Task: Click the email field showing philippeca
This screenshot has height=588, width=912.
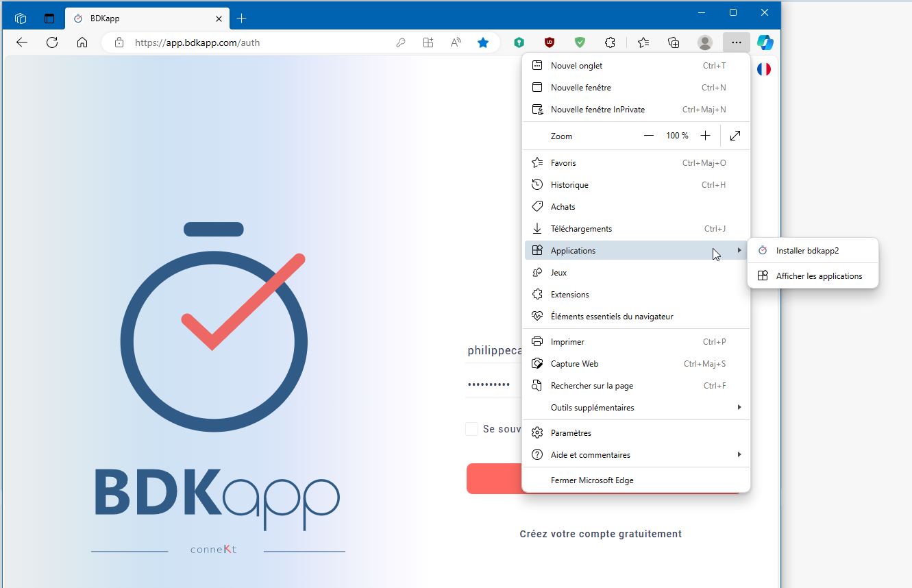Action: click(495, 350)
